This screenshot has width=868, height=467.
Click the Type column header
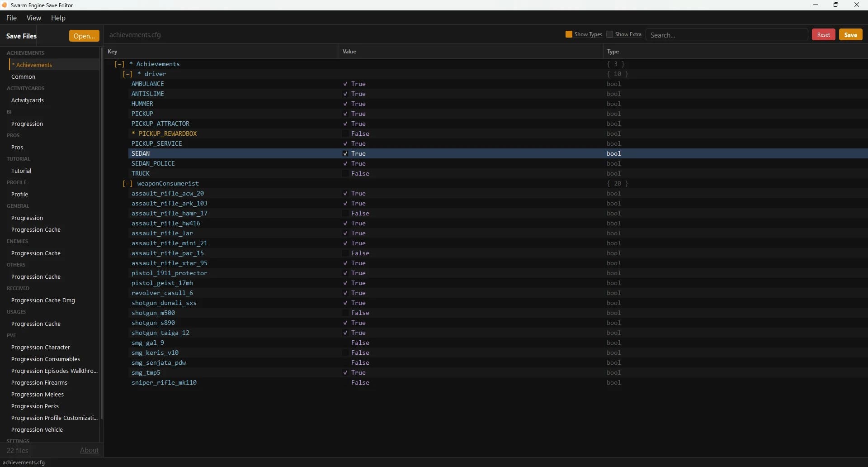[x=736, y=52]
